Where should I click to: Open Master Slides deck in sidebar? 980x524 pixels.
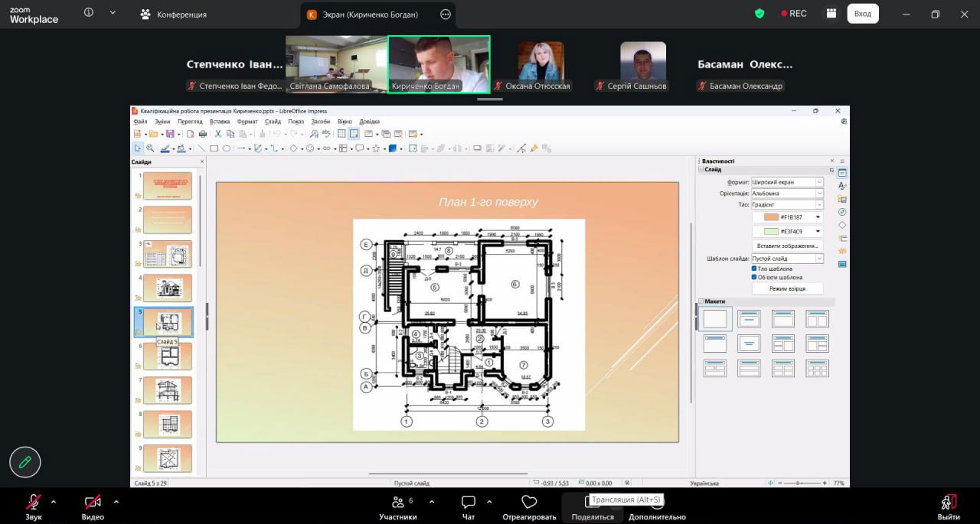pyautogui.click(x=842, y=264)
